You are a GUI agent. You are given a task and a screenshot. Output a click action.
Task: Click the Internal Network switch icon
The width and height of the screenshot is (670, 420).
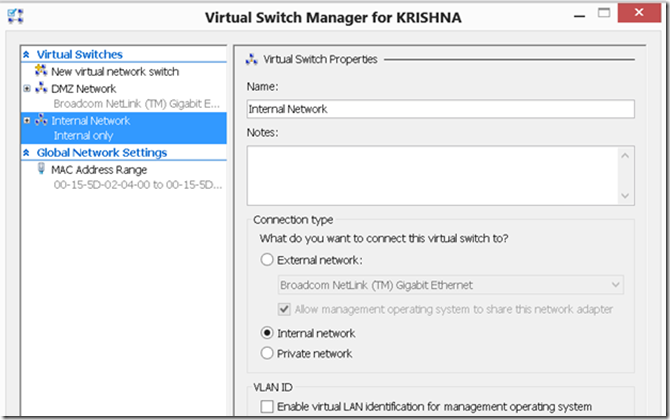click(x=41, y=120)
